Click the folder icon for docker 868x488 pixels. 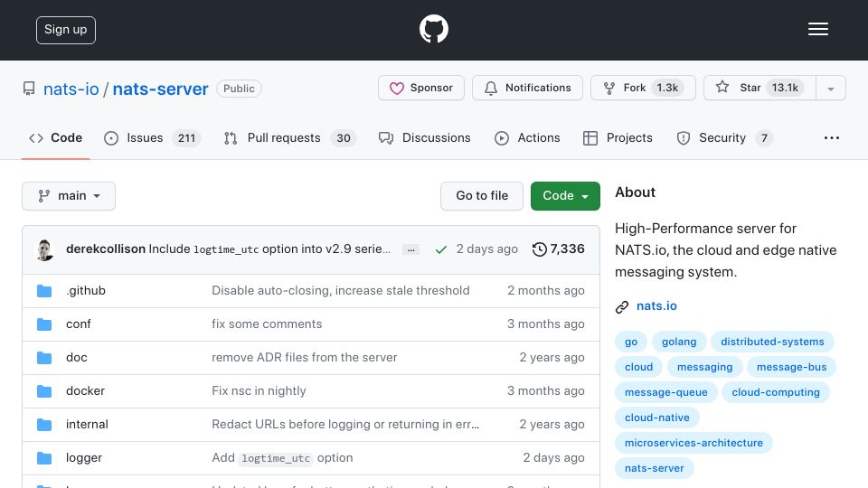pyautogui.click(x=44, y=391)
